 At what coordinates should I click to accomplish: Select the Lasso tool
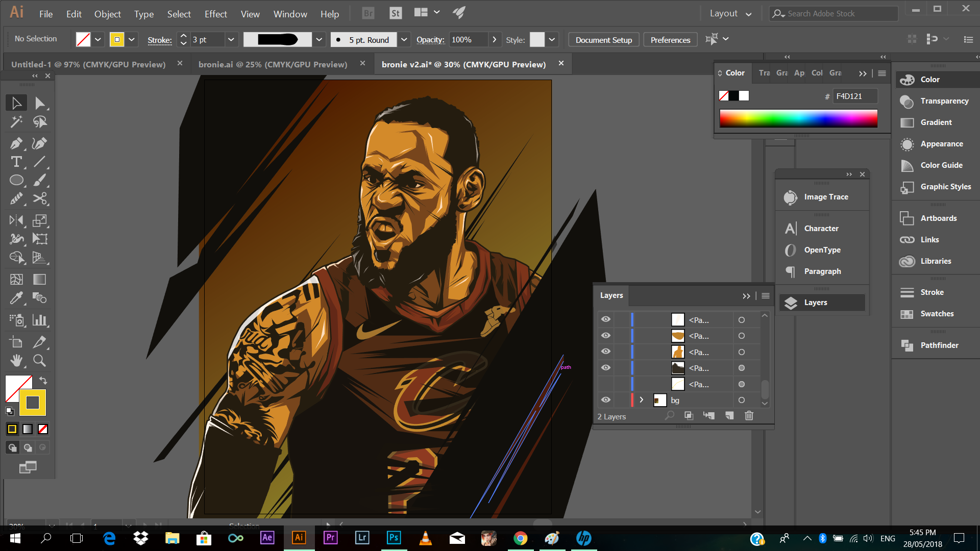[x=40, y=122]
